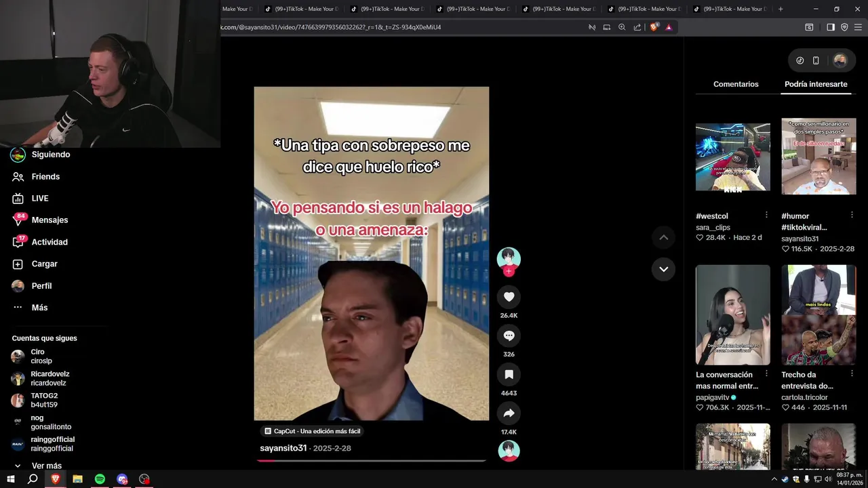Click the share page icon in address bar
The height and width of the screenshot is (488, 868).
[x=637, y=27]
